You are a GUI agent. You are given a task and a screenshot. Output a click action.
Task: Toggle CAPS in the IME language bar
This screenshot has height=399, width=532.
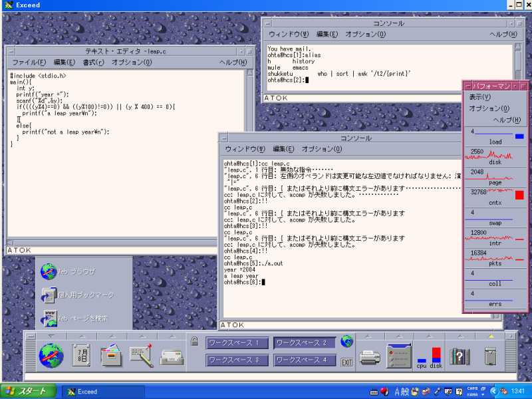click(472, 388)
